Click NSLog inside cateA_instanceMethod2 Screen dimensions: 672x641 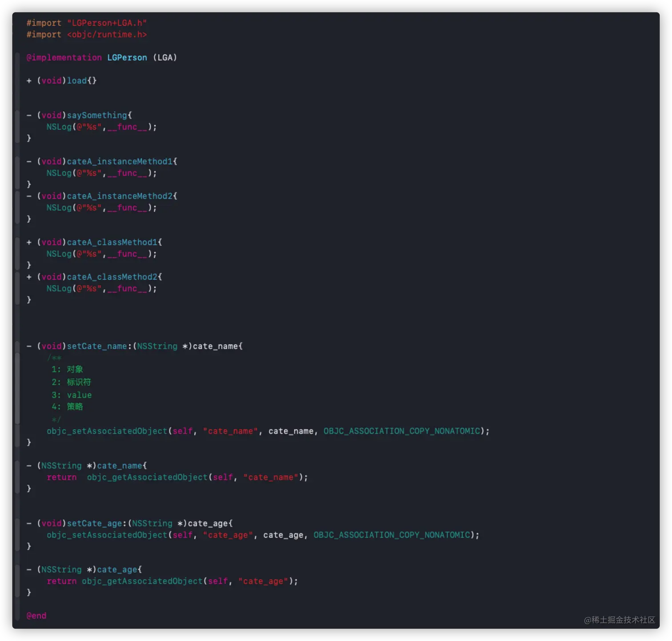coord(59,208)
